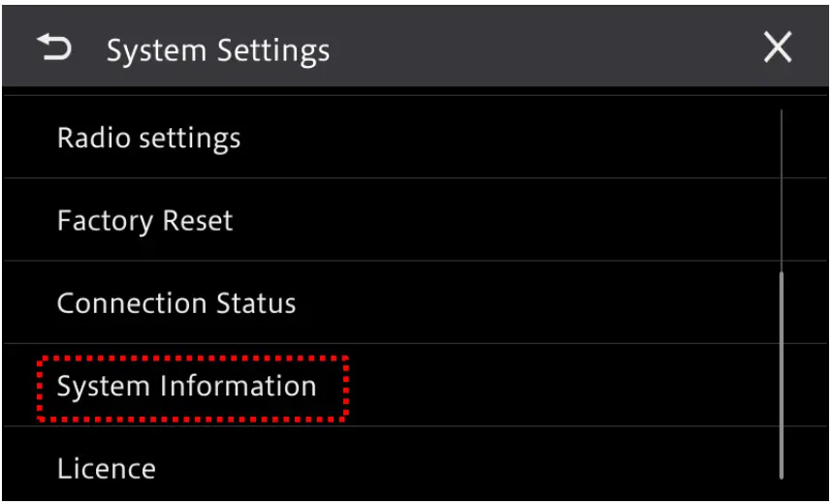Click the System Settings header title
This screenshot has height=504, width=831.
click(x=218, y=49)
